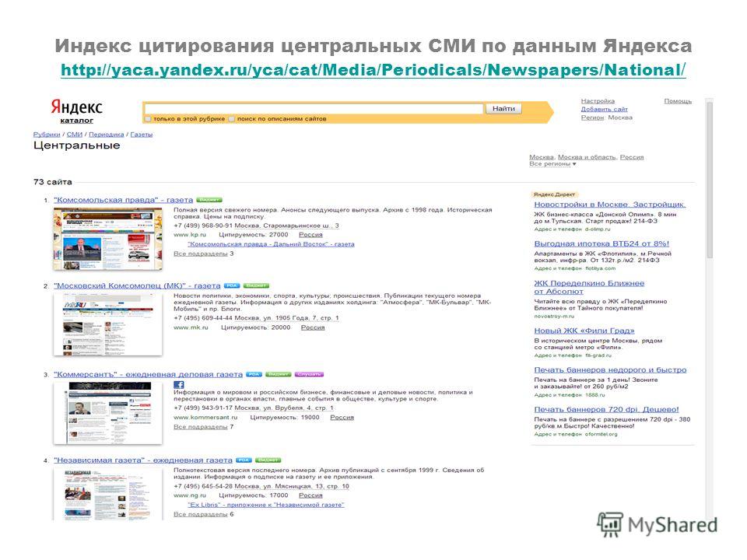Image resolution: width=747 pixels, height=560 pixels.
Task: Click the www.mk.ru site address
Action: pos(191,327)
